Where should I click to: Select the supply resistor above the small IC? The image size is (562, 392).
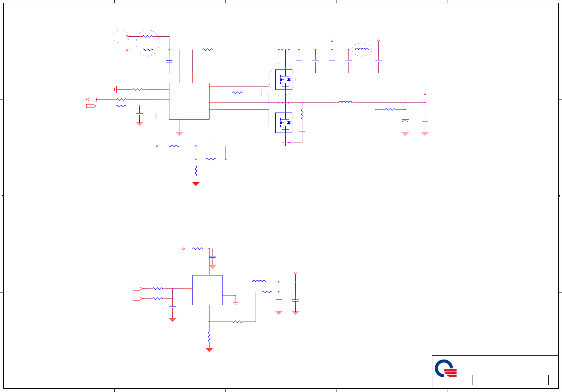coord(197,249)
